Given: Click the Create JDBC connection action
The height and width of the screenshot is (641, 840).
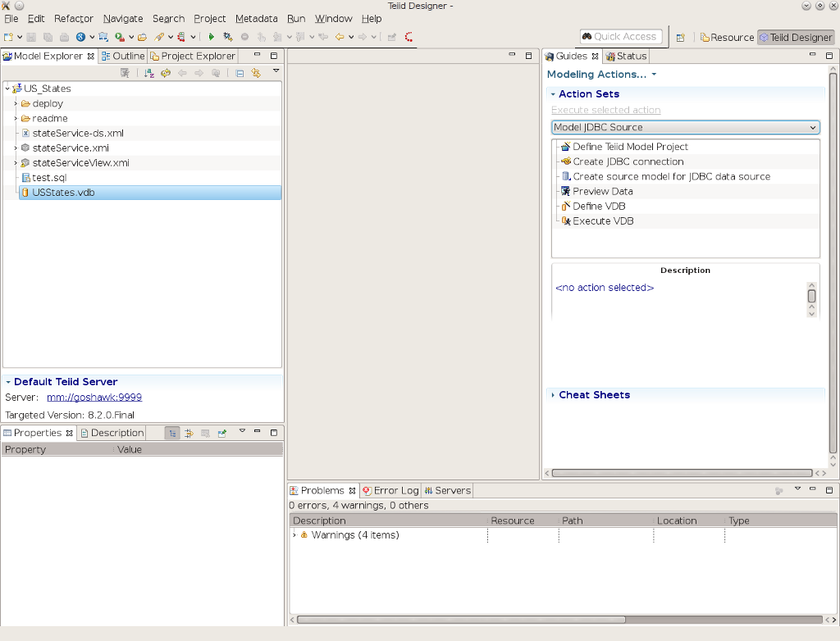Looking at the screenshot, I should click(628, 161).
